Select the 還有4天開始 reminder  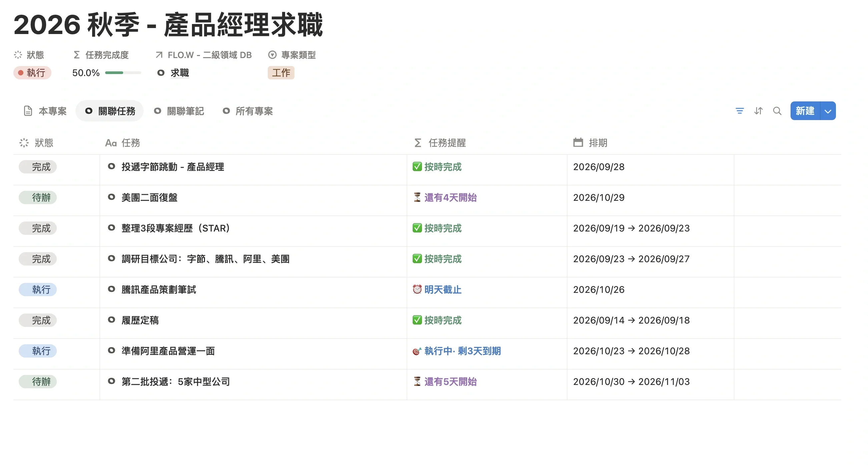[445, 198]
